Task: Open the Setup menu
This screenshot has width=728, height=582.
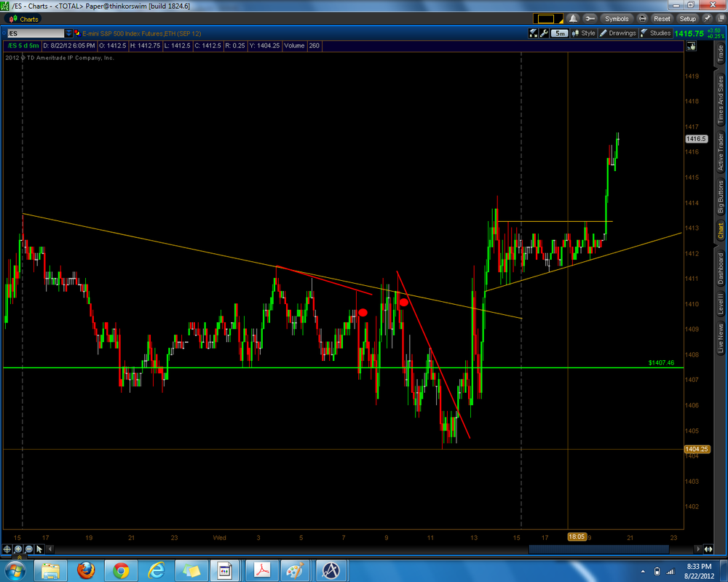Action: point(688,19)
